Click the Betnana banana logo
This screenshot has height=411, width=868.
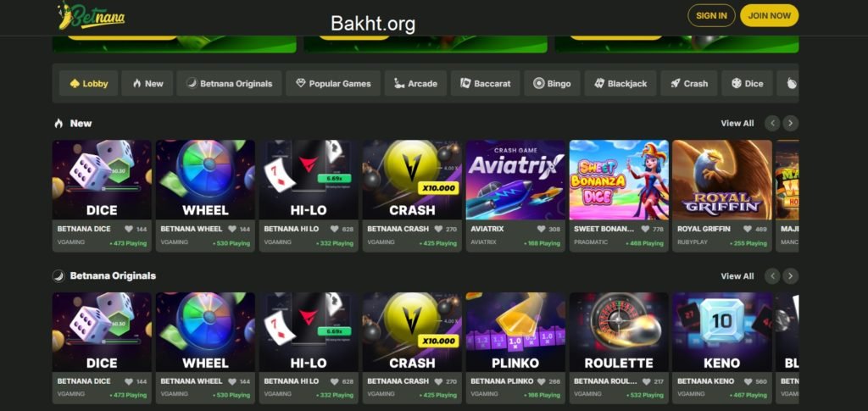[x=92, y=16]
